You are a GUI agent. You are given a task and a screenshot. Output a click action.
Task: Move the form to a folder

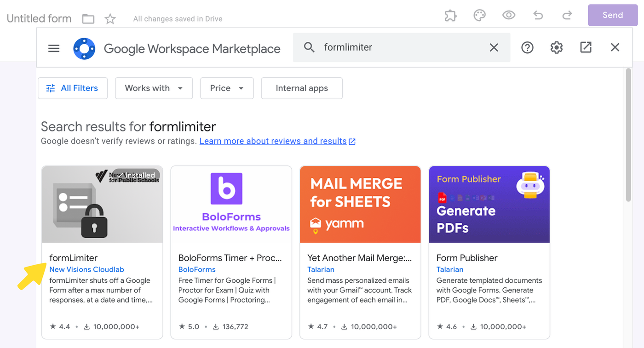88,19
